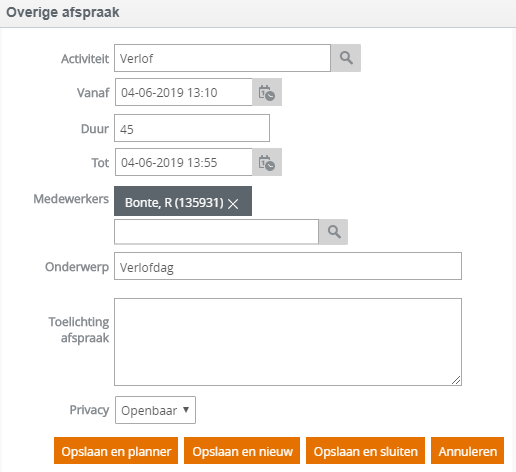Click Opslaan en planner
The width and height of the screenshot is (516, 472).
point(116,451)
